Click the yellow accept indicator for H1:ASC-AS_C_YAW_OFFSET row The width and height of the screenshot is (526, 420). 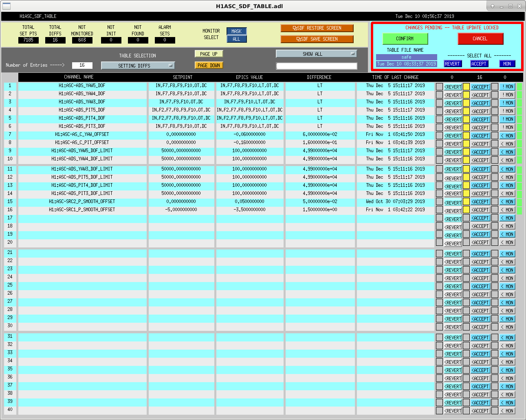(466, 136)
